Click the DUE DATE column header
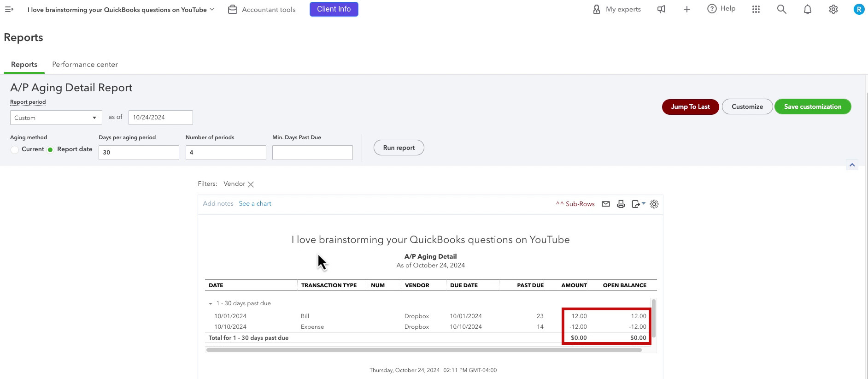This screenshot has height=379, width=868. pyautogui.click(x=464, y=285)
